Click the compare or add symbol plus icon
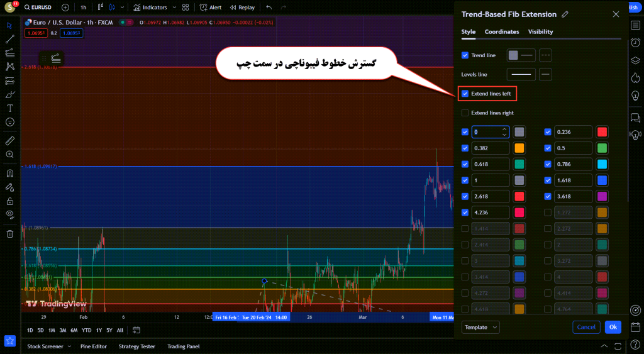Viewport: 644px width, 354px height. click(65, 8)
